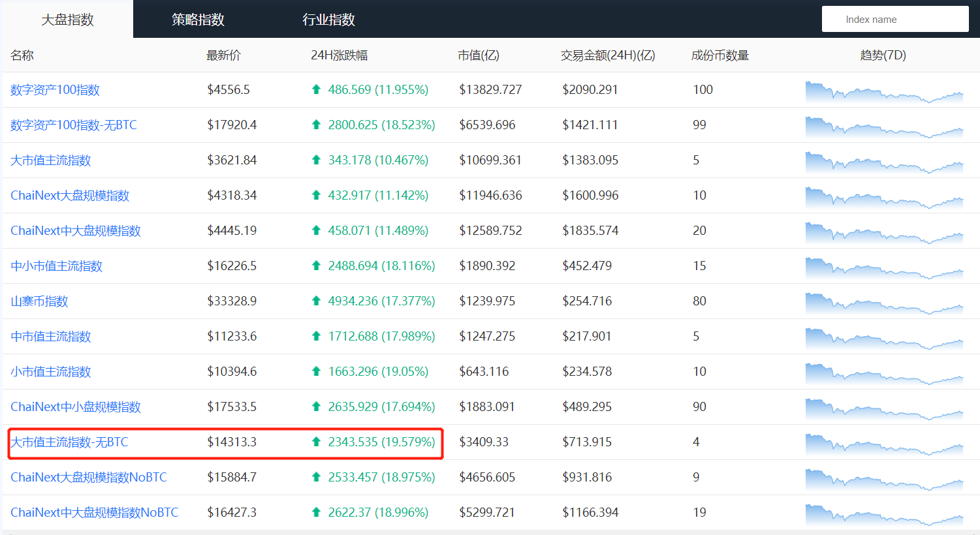Click the green up arrow beside 2635.929 (17.694%)
Viewport: 980px width, 535px height.
(x=316, y=406)
